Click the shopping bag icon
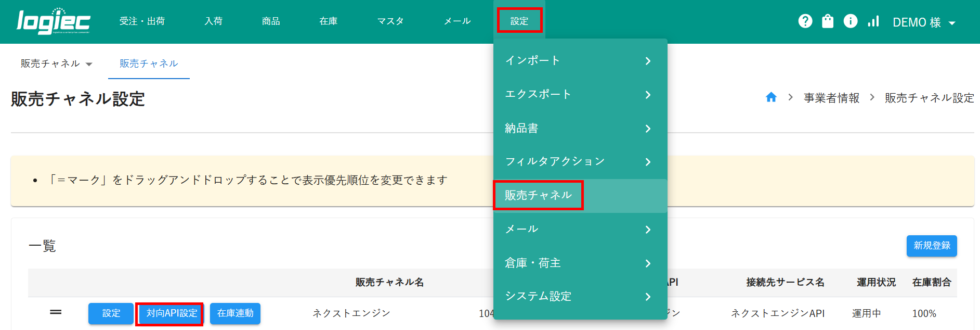 tap(828, 21)
